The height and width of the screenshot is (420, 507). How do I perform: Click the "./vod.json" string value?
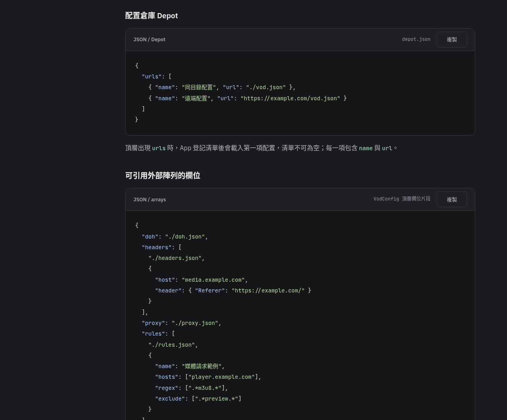[x=266, y=87]
